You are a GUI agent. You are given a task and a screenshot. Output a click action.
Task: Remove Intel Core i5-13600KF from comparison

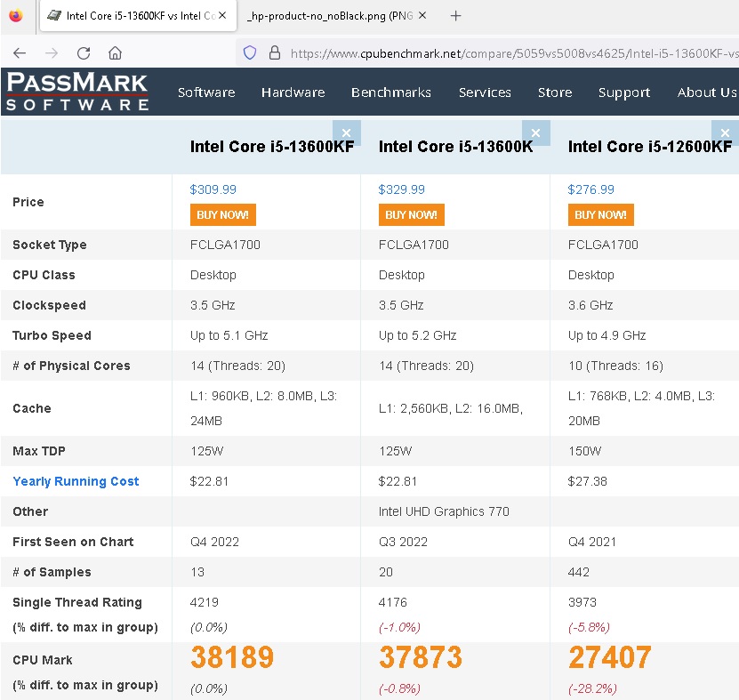347,133
